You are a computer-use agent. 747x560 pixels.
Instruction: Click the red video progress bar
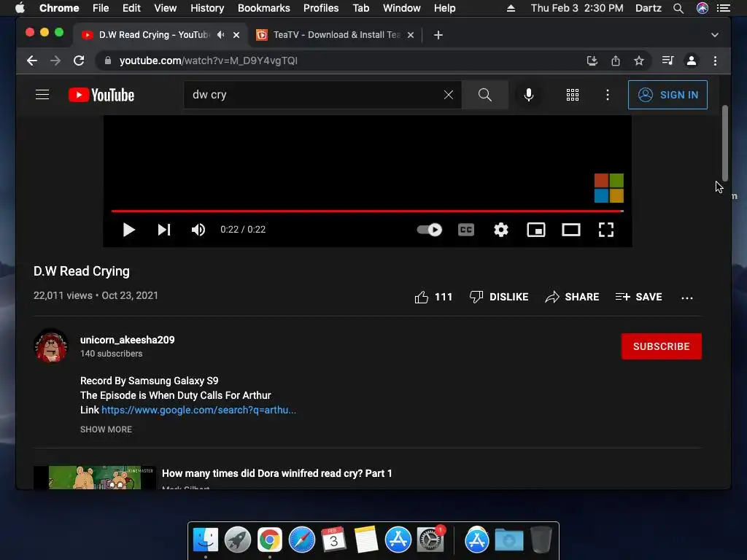click(x=368, y=211)
